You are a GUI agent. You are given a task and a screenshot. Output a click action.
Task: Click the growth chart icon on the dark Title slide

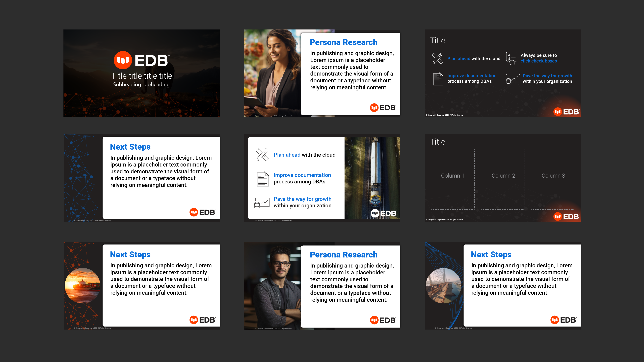pos(513,79)
